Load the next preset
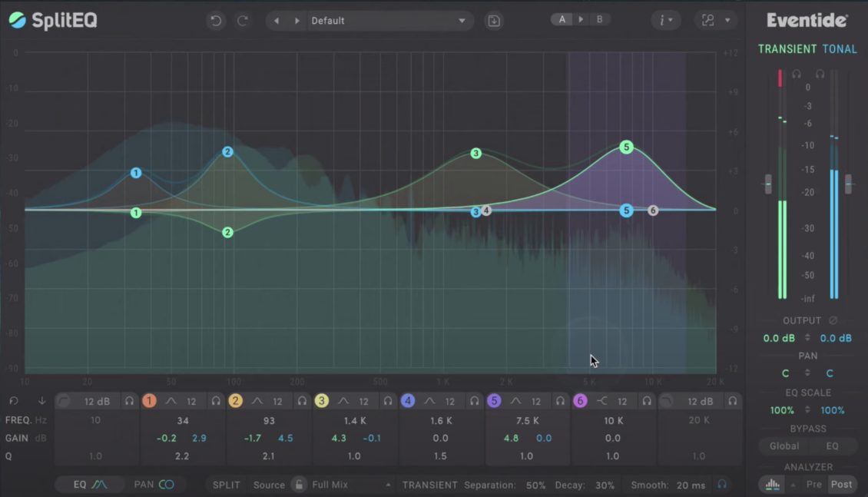Screen dimensions: 868x497 click(x=297, y=21)
